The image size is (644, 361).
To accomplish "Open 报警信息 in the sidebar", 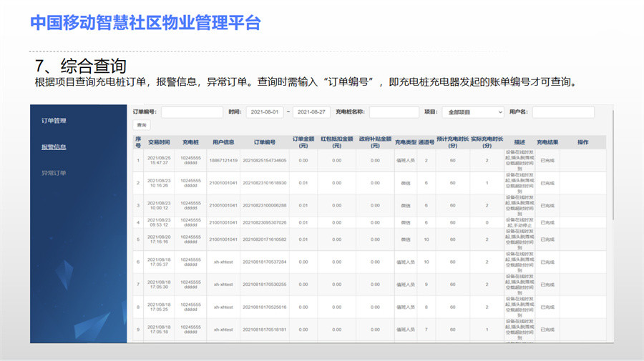I will (x=54, y=147).
